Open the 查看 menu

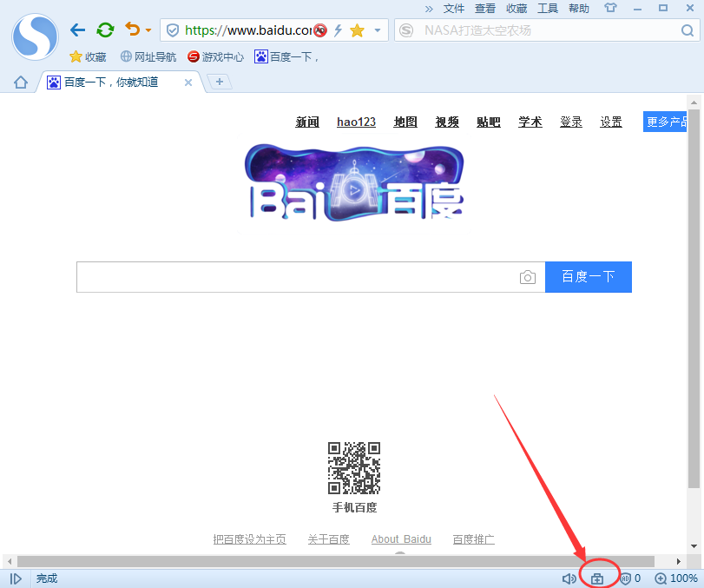(x=484, y=8)
